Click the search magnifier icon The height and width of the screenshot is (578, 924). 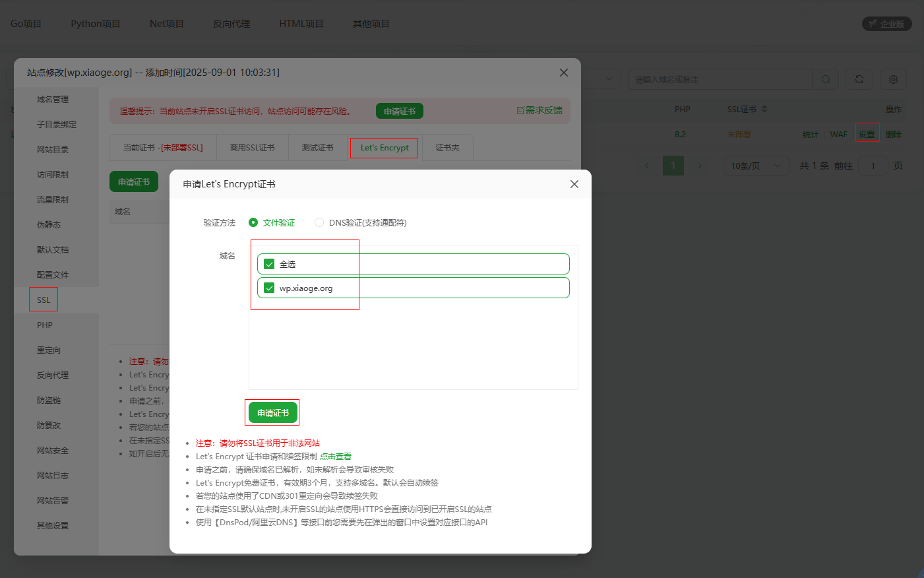coord(825,79)
